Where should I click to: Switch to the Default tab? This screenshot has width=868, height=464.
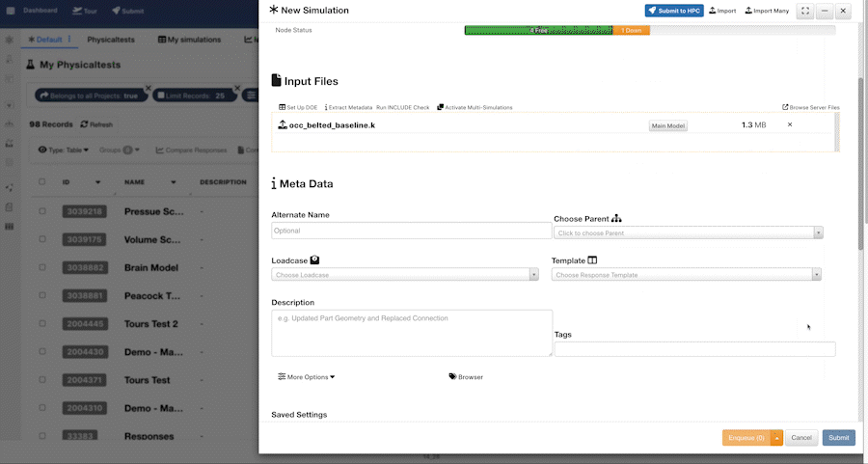(45, 40)
